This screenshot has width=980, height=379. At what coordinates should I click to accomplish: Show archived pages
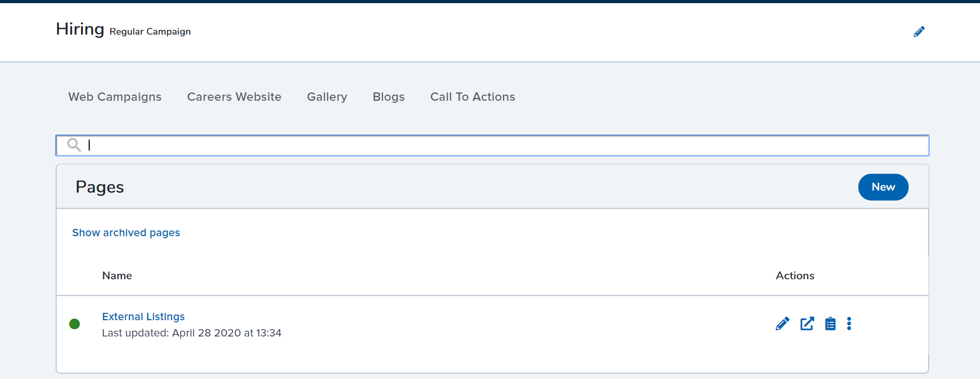pyautogui.click(x=126, y=233)
